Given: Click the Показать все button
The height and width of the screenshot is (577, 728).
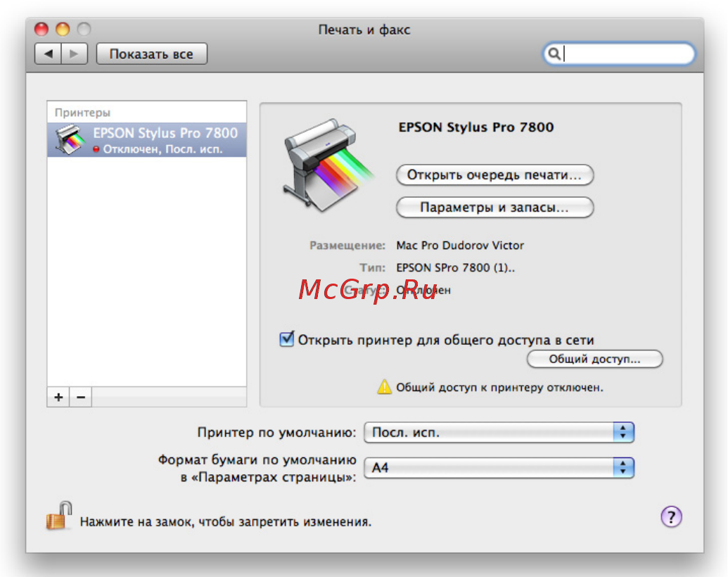Looking at the screenshot, I should 151,54.
